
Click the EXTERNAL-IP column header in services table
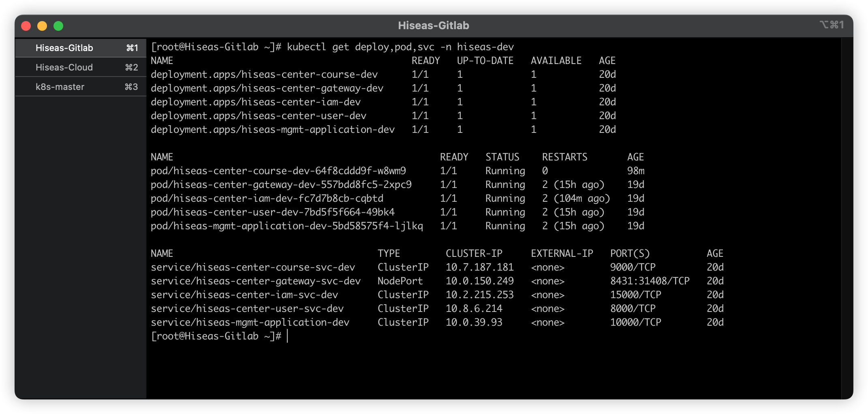562,254
